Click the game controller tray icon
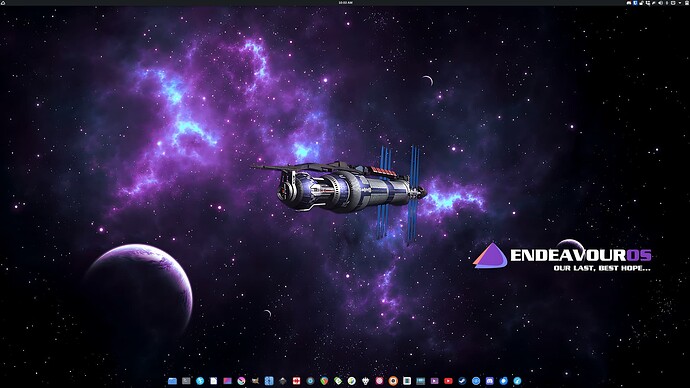This screenshot has width=690, height=388. coord(629,3)
